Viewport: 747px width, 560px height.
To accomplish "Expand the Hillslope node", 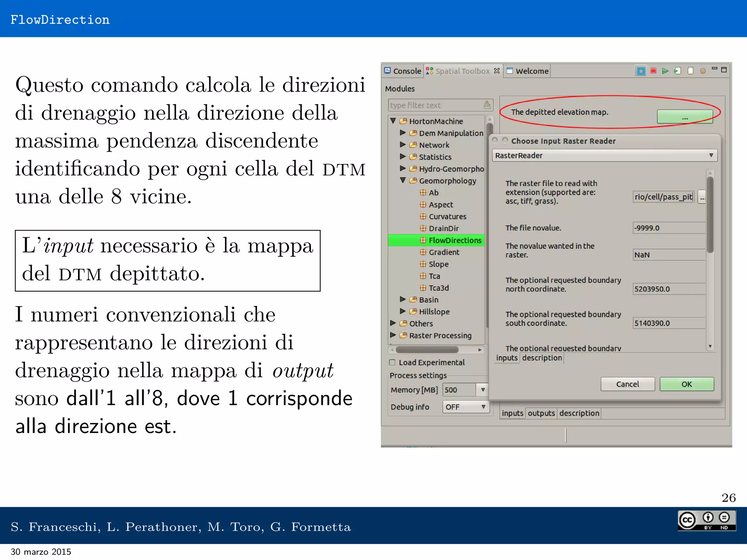I will [403, 311].
